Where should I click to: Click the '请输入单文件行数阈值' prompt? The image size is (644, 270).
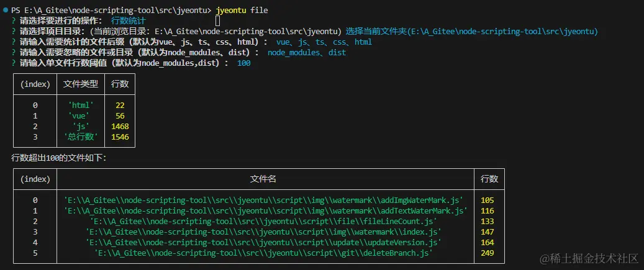click(x=124, y=63)
